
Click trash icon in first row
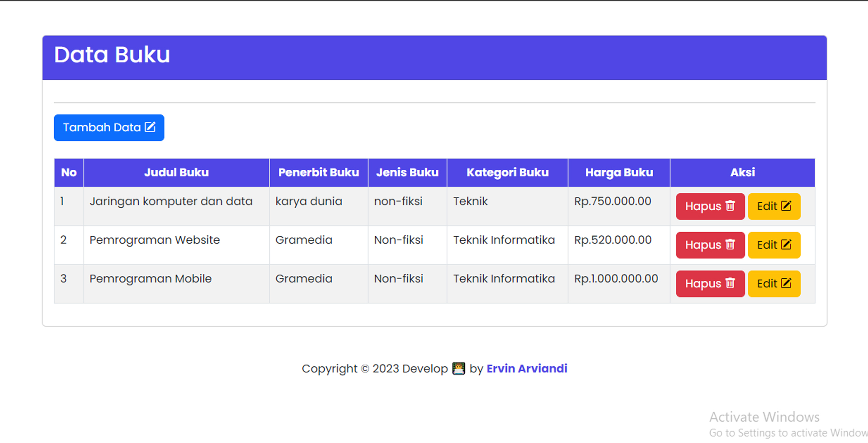tap(730, 206)
